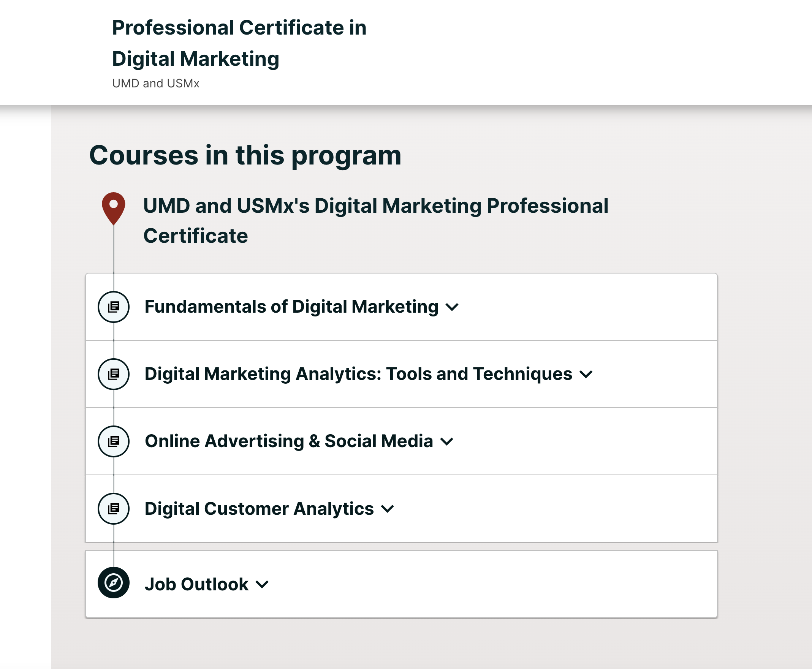Viewport: 812px width, 669px height.
Task: Open Digital Marketing Analytics: Tools and Techniques title
Action: click(x=358, y=374)
